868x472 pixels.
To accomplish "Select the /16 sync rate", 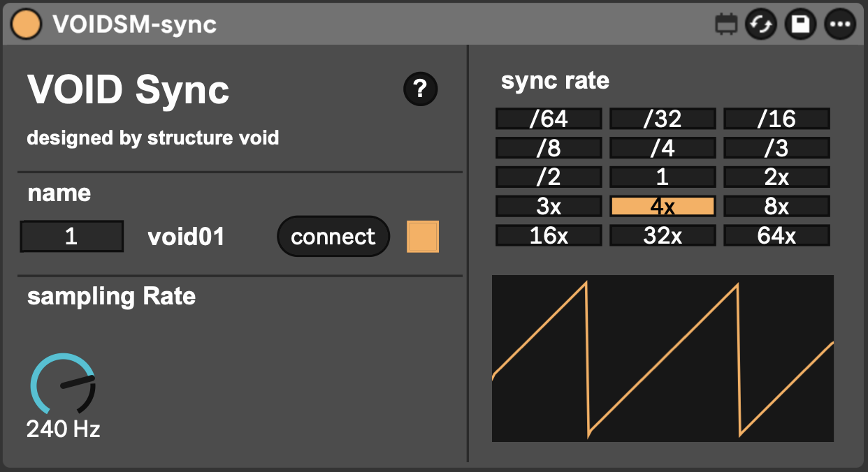I will pos(776,118).
